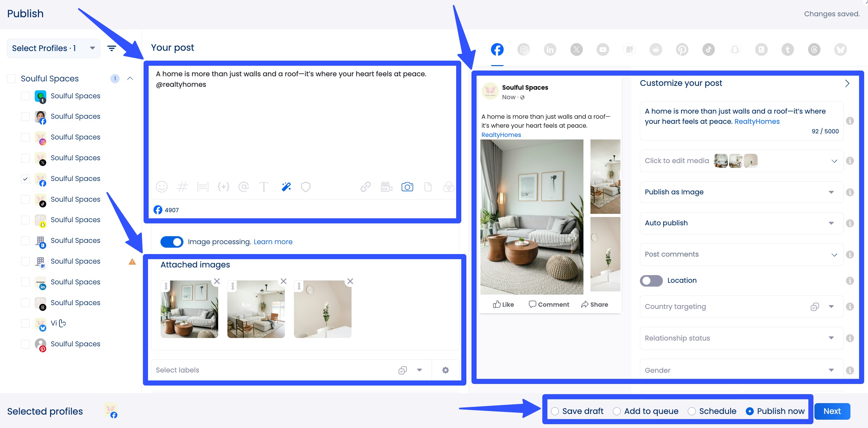This screenshot has width=868, height=428.
Task: Attach a video using the video camera icon
Action: coord(386,187)
